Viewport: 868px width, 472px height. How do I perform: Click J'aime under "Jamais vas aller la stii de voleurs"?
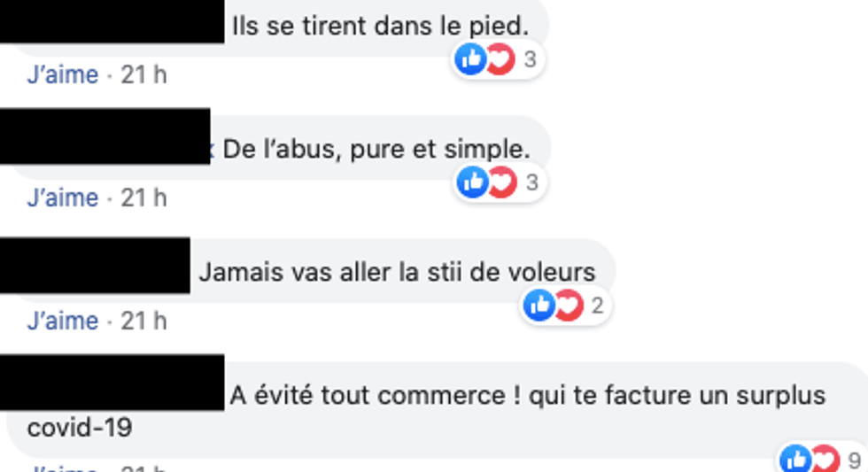coord(63,321)
